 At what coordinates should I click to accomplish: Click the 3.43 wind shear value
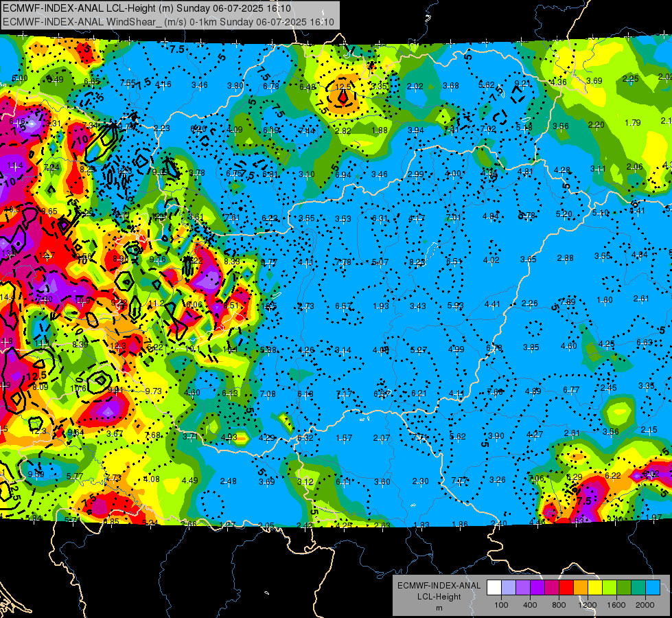point(418,306)
